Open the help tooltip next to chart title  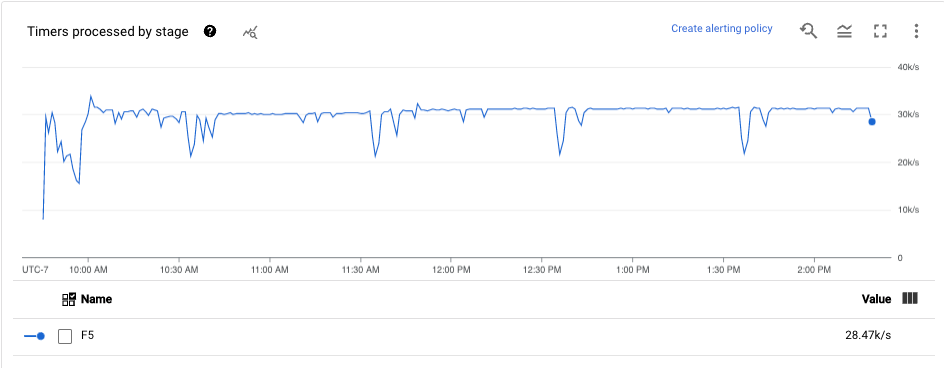coord(210,31)
